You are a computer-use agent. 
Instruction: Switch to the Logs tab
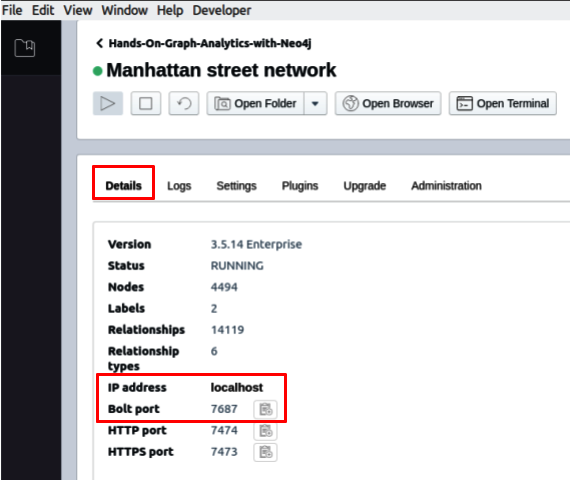tap(179, 186)
